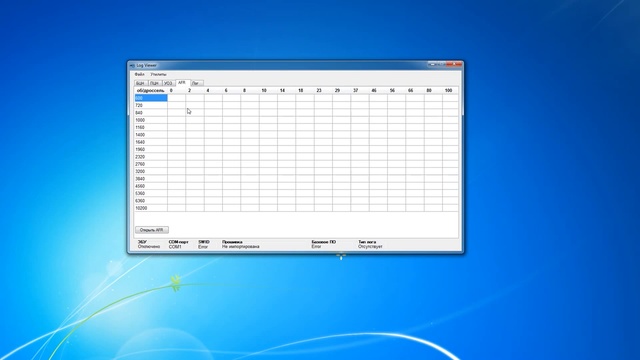Click the Отключено status value

149,247
